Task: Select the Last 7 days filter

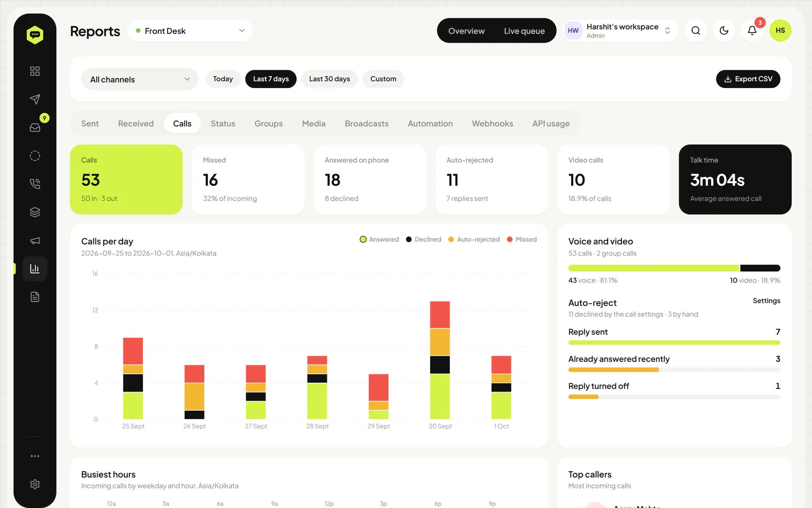Action: [x=271, y=79]
